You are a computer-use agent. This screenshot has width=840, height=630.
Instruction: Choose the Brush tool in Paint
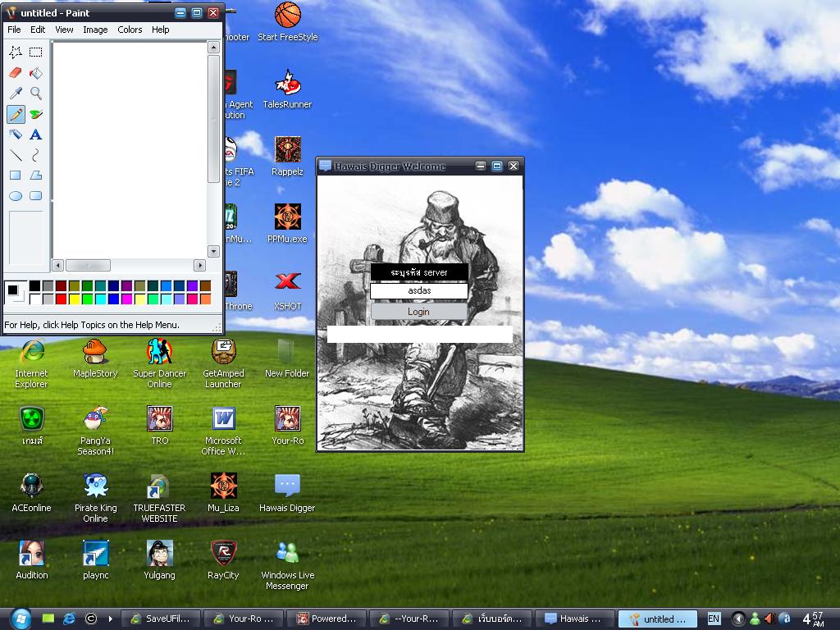coord(36,113)
